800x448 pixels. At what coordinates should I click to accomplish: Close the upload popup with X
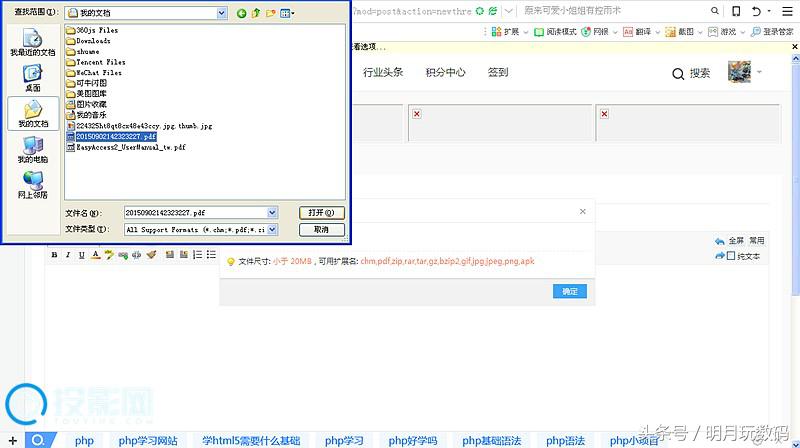click(x=583, y=211)
